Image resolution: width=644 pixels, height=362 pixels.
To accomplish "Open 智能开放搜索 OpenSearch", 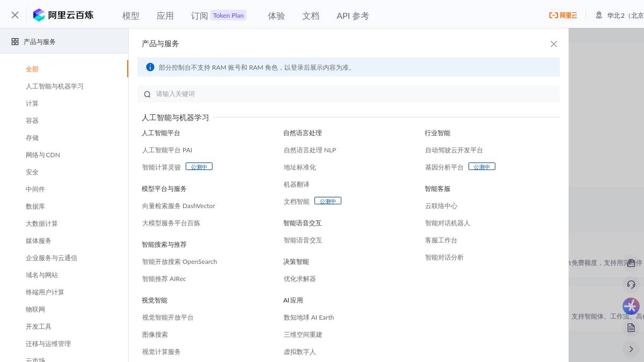I will click(180, 262).
